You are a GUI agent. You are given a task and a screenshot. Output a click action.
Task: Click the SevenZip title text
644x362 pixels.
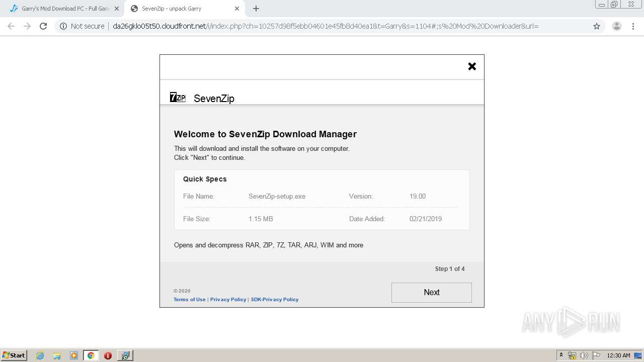pos(214,99)
